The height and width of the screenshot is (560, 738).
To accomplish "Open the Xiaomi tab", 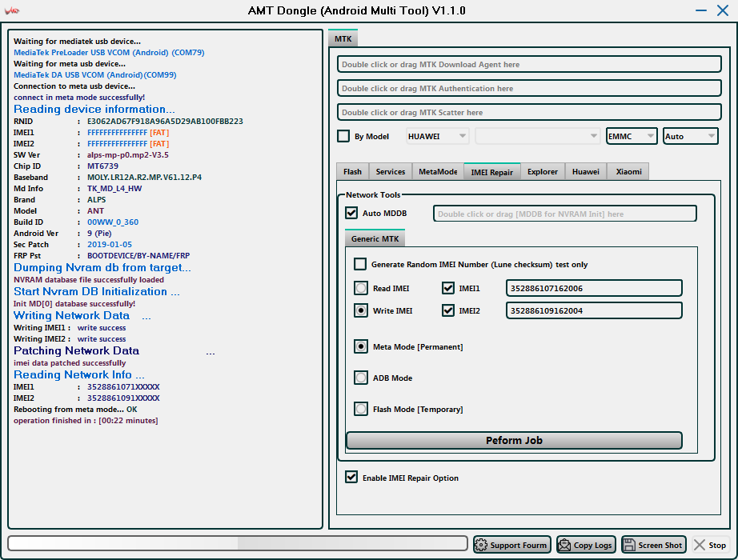I will point(628,171).
